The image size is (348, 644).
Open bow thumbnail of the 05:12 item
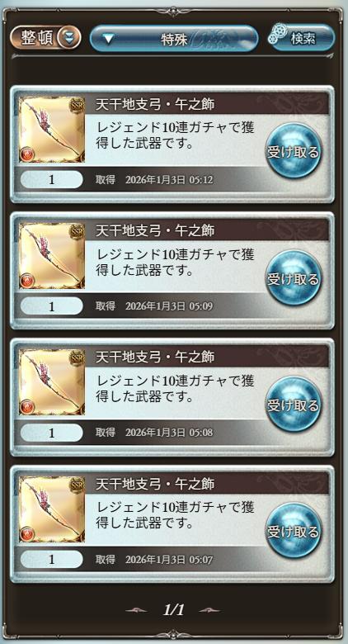coord(52,130)
